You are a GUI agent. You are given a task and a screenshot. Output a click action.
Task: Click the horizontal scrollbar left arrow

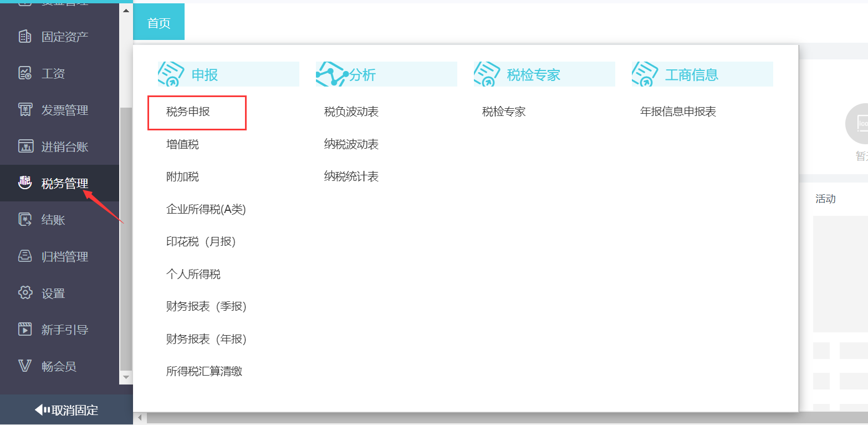click(x=140, y=417)
